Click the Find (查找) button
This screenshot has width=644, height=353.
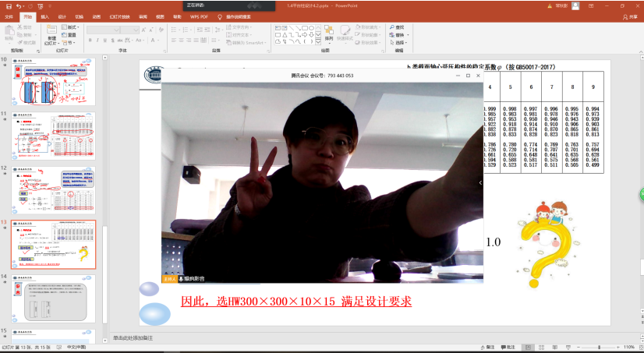click(x=397, y=27)
